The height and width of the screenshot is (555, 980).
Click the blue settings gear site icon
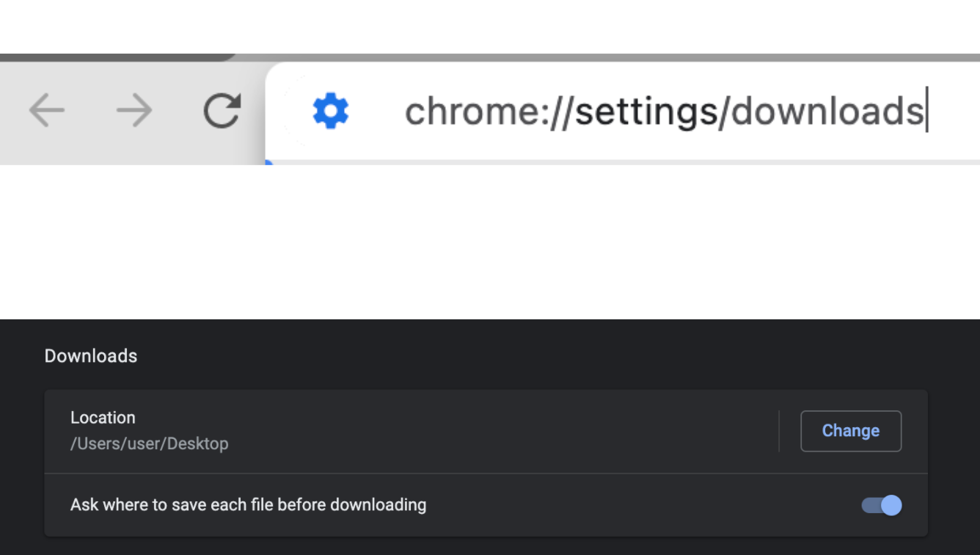[331, 111]
